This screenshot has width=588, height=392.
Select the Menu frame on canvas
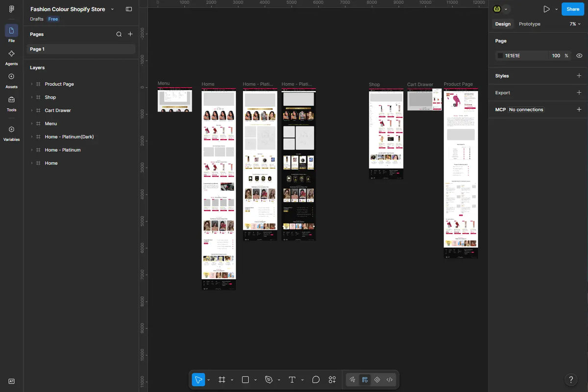point(174,100)
